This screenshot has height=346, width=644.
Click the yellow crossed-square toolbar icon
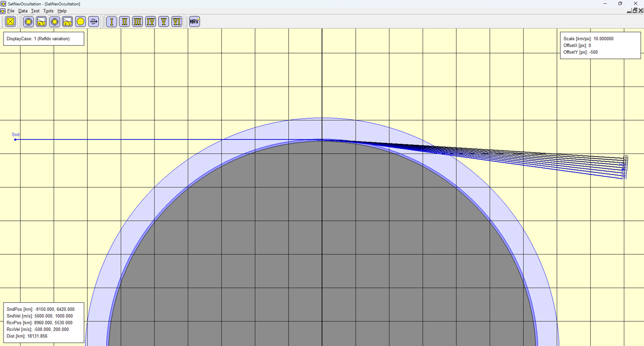pos(10,22)
